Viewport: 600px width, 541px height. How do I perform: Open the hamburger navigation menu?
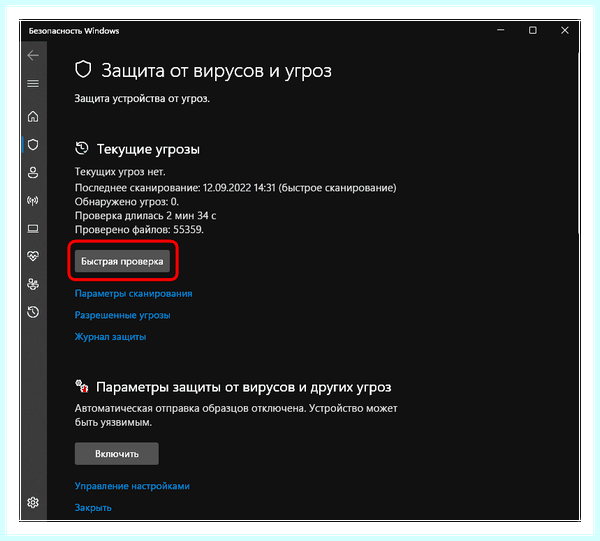pos(33,83)
